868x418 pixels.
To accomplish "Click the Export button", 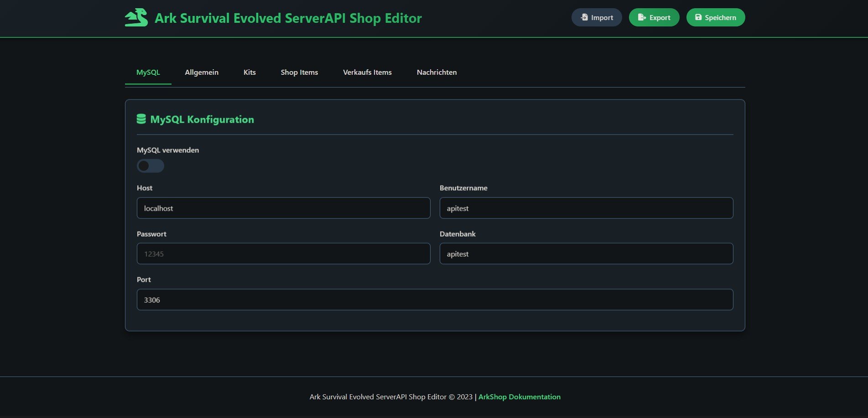I will point(654,17).
